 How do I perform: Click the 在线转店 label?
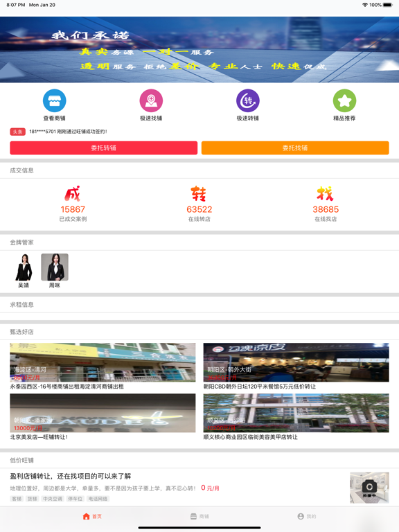pyautogui.click(x=199, y=219)
